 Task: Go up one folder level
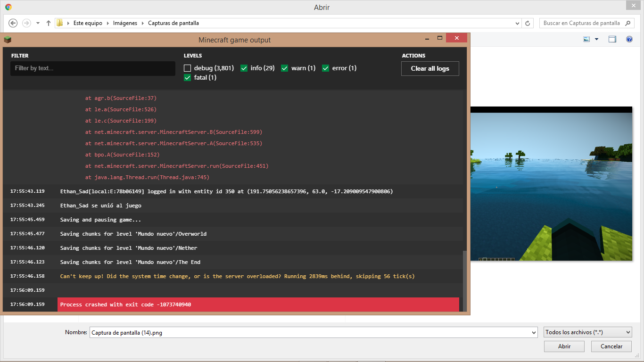point(49,23)
